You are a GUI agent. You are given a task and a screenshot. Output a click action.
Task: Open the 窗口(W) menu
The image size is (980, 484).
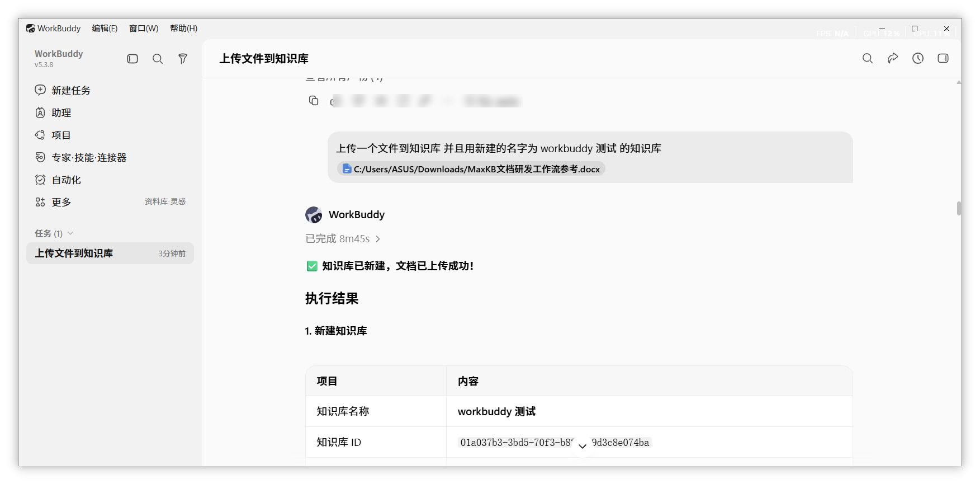pyautogui.click(x=144, y=28)
